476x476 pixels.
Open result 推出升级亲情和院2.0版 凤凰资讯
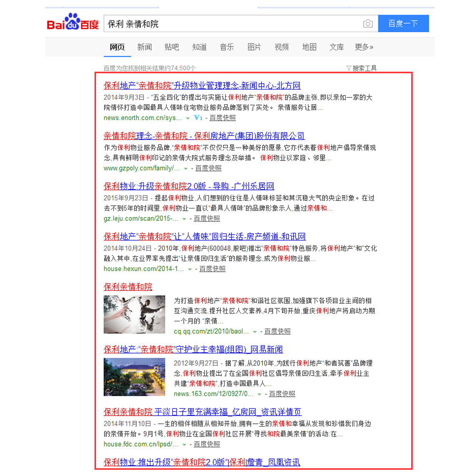[201, 462]
